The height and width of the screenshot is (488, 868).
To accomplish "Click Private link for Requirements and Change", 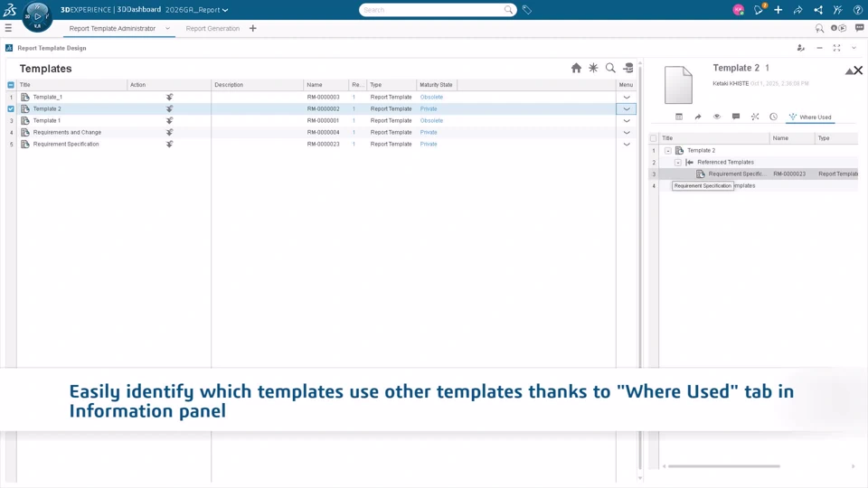I will pyautogui.click(x=429, y=132).
